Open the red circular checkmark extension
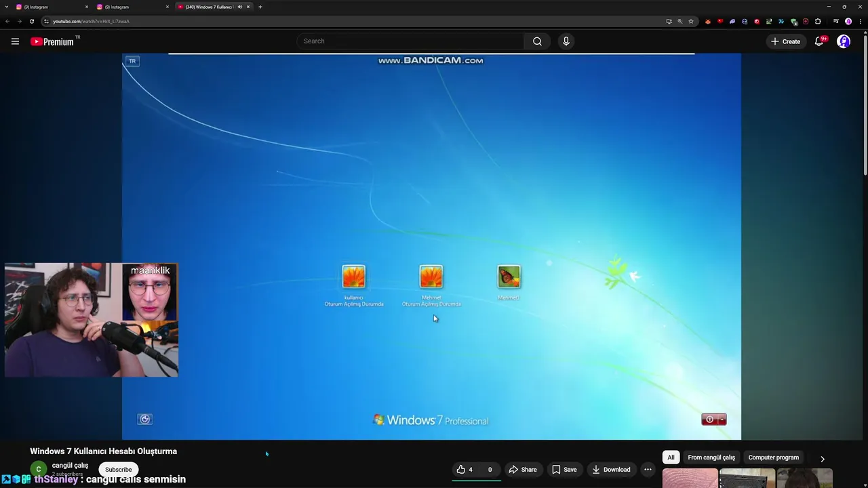Viewport: 868px width, 488px height. pos(757,21)
